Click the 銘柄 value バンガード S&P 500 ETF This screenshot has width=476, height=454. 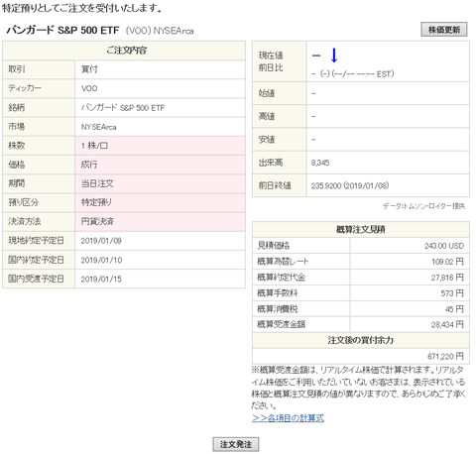click(123, 108)
